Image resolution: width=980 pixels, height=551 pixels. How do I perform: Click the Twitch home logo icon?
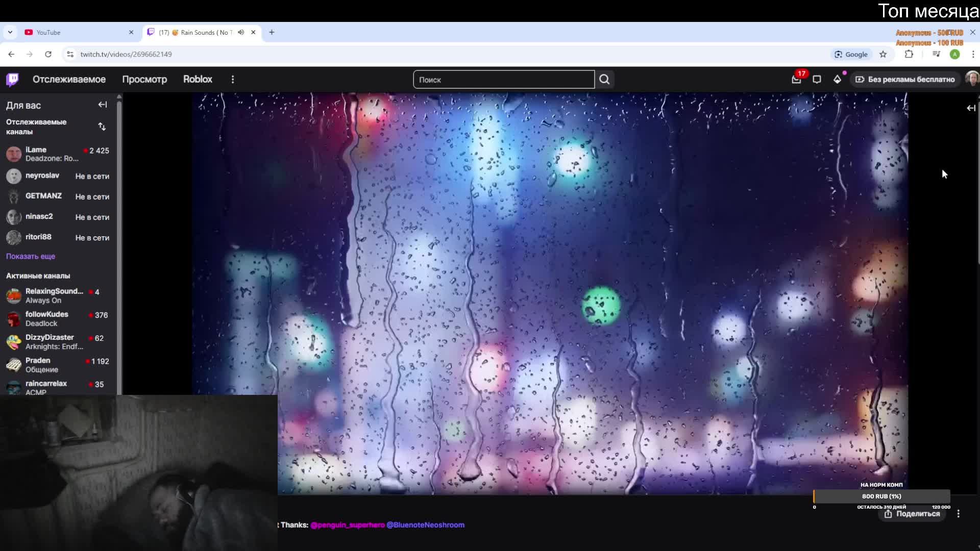coord(13,79)
